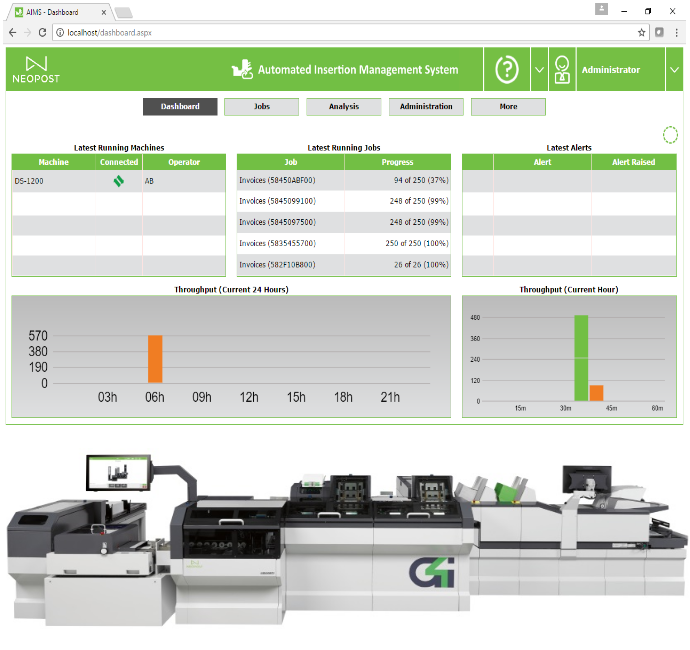Screen dimensions: 690x650
Task: Open the help question mark icon
Action: point(508,70)
